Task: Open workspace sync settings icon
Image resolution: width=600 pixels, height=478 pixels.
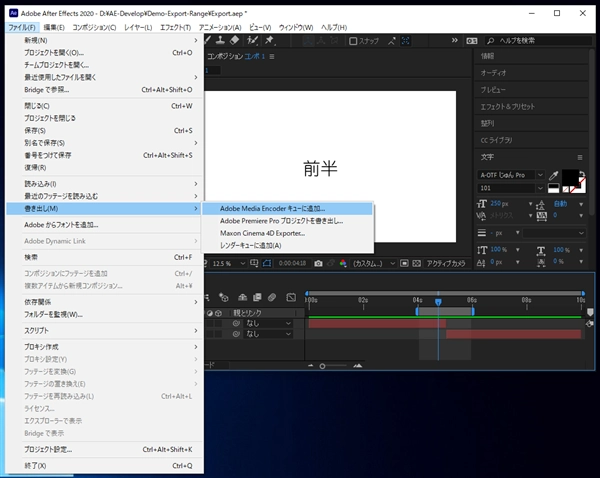Action: pos(471,41)
